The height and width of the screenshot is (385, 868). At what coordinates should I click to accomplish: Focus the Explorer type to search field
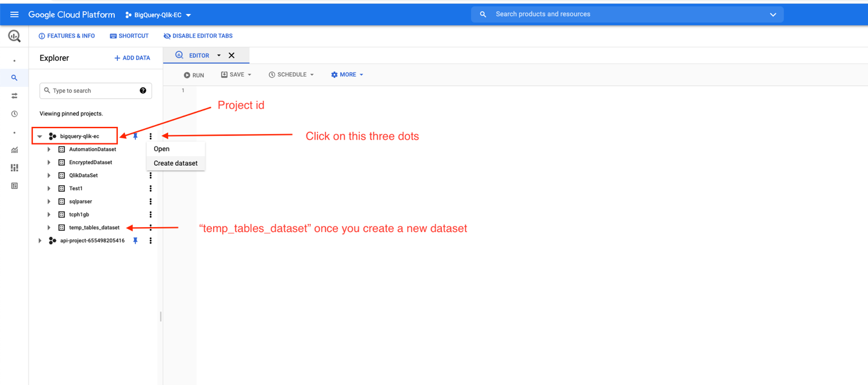click(x=95, y=90)
